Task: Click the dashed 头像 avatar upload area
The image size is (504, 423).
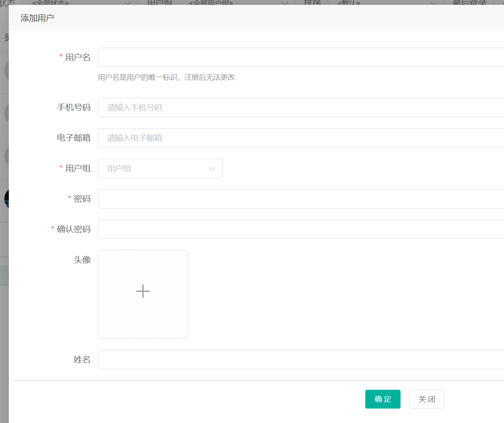Action: click(x=143, y=294)
